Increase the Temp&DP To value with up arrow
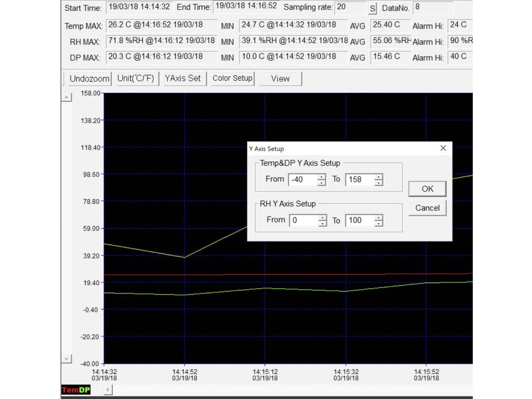Viewport: 532px width, 399px height. click(x=379, y=176)
